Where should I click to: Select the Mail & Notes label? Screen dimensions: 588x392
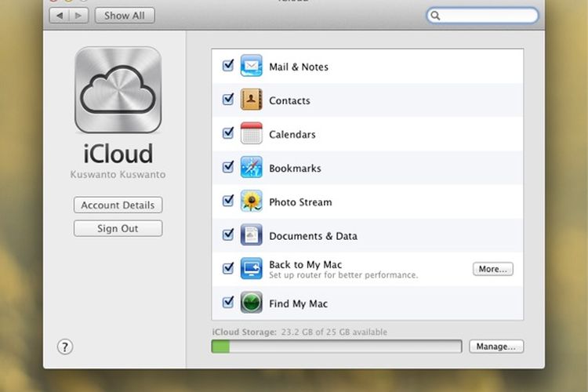[299, 67]
